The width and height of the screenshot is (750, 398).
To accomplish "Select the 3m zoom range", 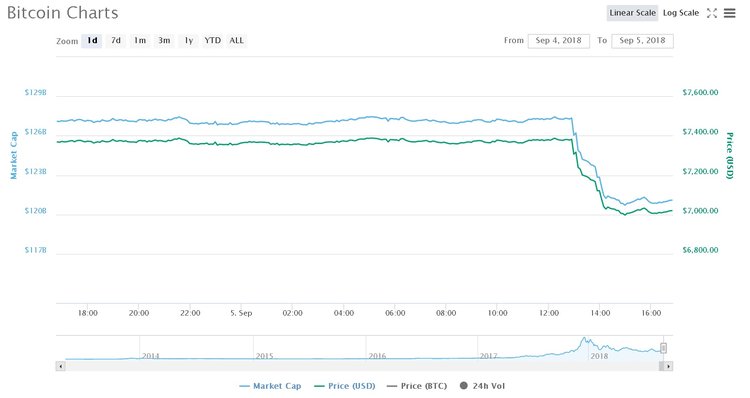I will click(164, 41).
